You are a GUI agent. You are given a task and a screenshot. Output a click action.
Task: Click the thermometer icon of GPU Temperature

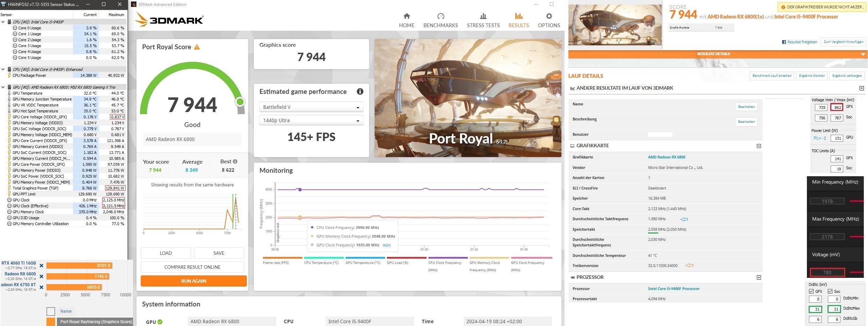tap(9, 93)
